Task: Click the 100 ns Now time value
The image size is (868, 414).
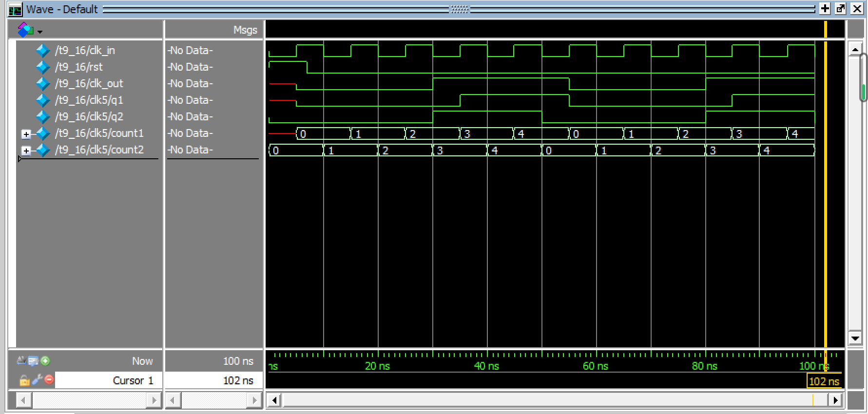Action: (238, 361)
